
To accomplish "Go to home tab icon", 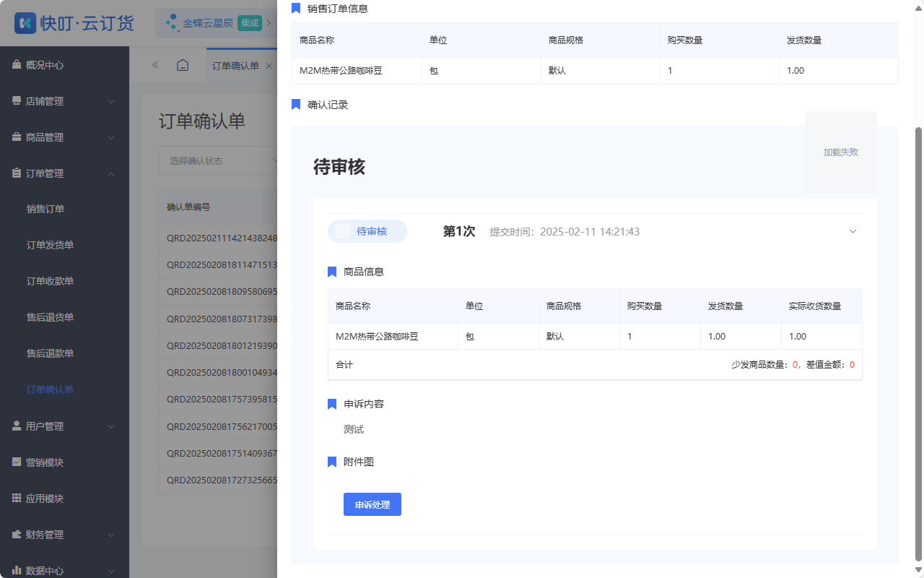I will (183, 65).
